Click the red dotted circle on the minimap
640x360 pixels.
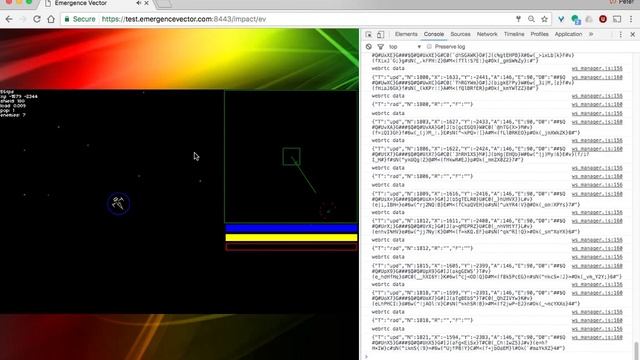[327, 210]
